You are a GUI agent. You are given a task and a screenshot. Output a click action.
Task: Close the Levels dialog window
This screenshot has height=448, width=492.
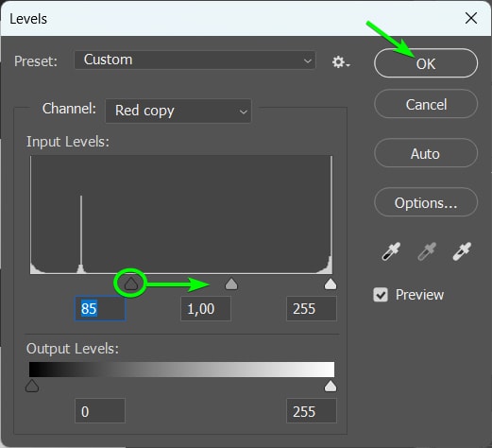(471, 18)
